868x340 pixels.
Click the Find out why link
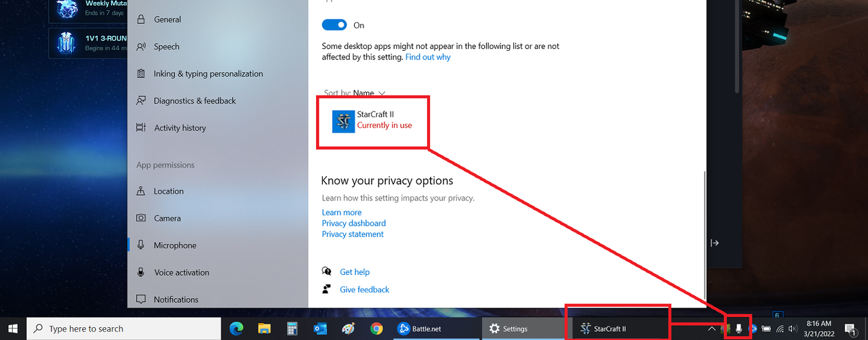point(428,58)
